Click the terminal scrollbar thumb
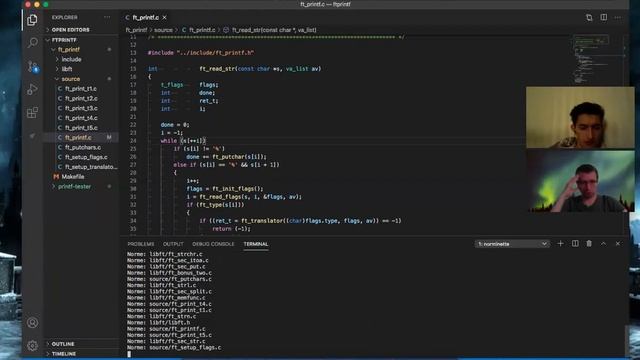This screenshot has height=360, width=640. tap(627, 340)
